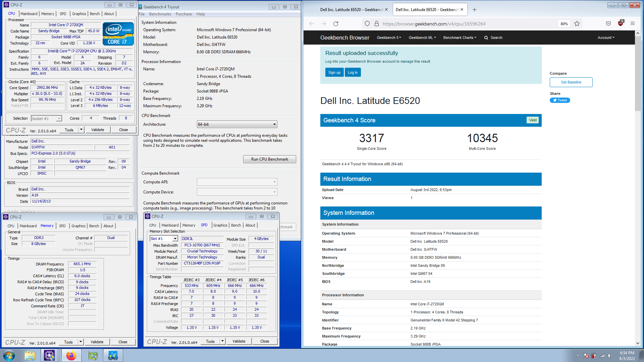Open the uBlock Origin extension icon
Screen dimensions: 644x362
coord(621,23)
